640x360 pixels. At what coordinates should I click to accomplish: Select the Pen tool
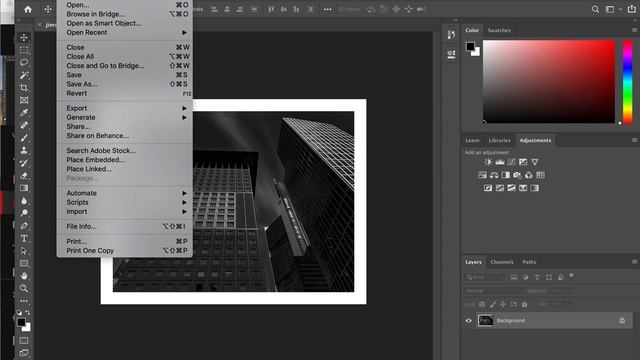click(x=24, y=226)
